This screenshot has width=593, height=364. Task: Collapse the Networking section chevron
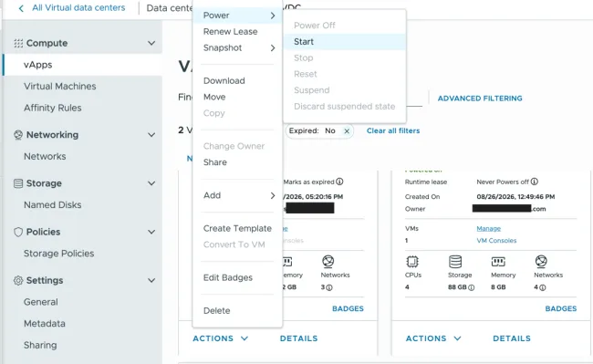(151, 135)
